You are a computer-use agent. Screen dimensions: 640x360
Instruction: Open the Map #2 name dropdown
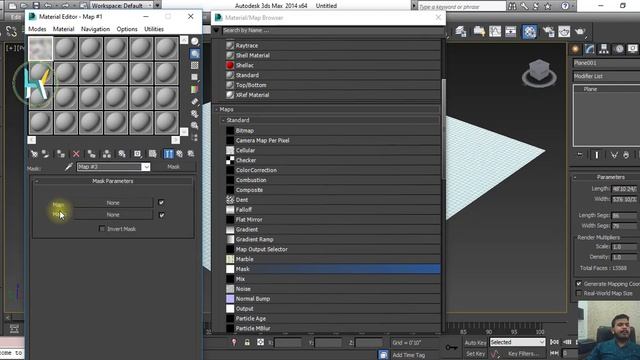click(x=146, y=167)
